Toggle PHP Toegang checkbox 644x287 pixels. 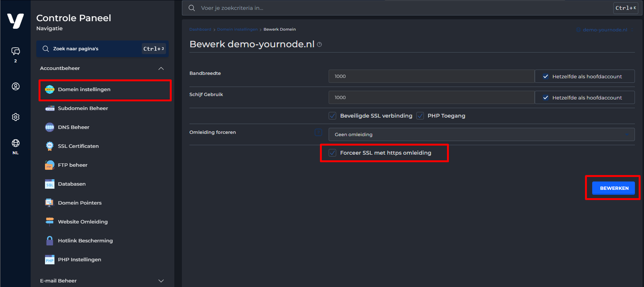[x=420, y=116]
